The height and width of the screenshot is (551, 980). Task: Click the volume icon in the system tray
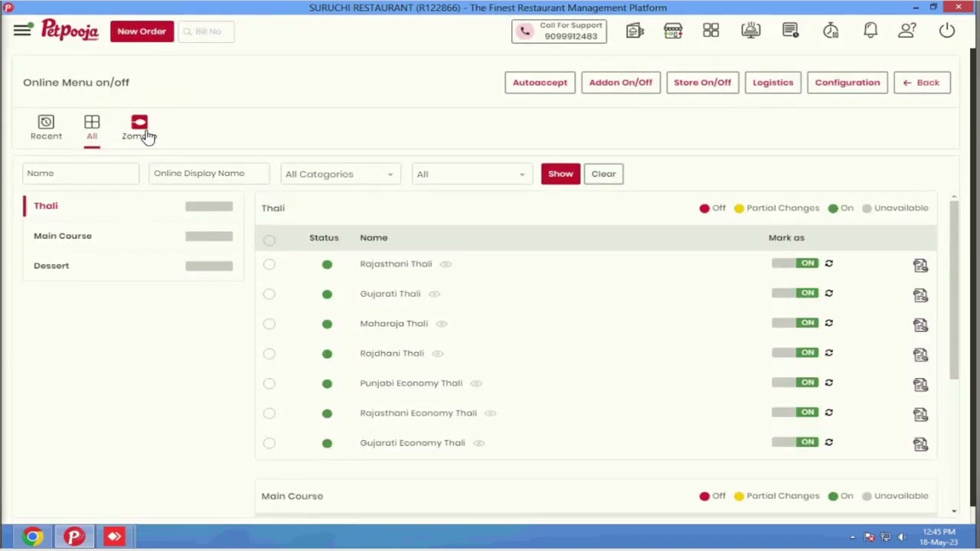tap(901, 537)
